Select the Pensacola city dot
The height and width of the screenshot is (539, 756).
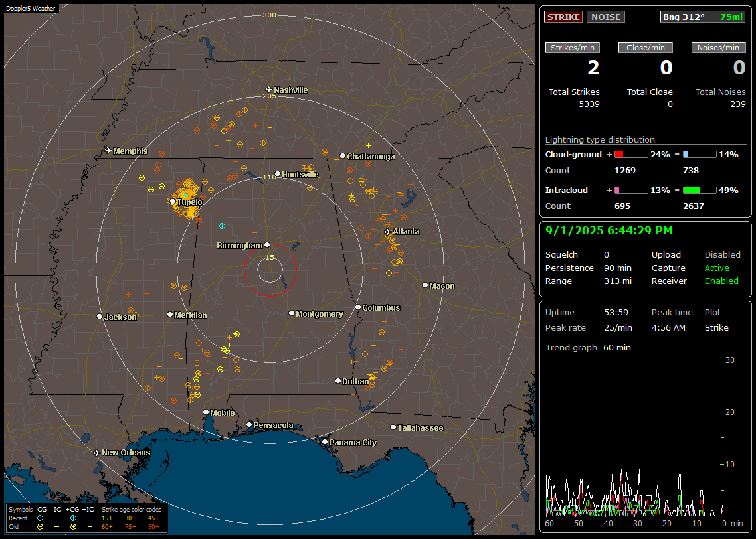click(249, 425)
